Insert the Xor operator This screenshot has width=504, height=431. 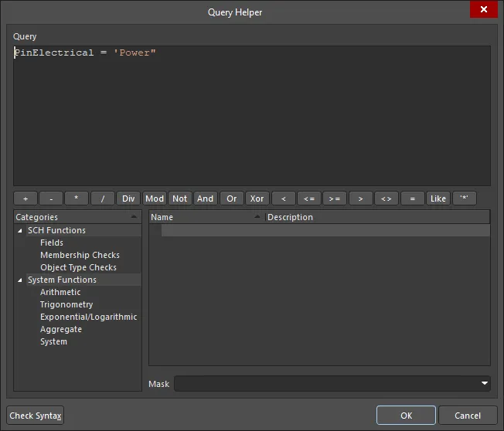(257, 199)
